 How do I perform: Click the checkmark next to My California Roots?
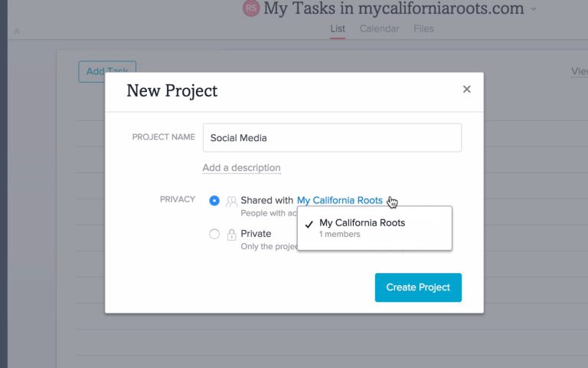coord(309,225)
